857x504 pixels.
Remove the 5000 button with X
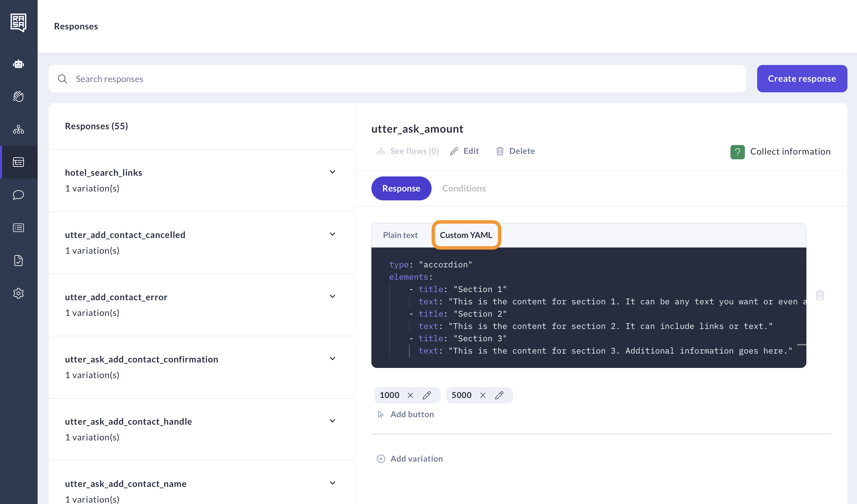[x=483, y=395]
